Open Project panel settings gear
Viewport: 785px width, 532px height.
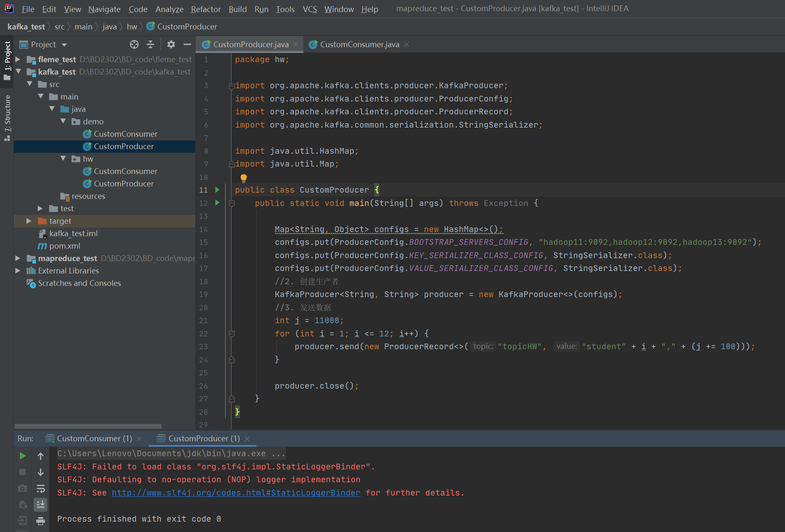(171, 44)
